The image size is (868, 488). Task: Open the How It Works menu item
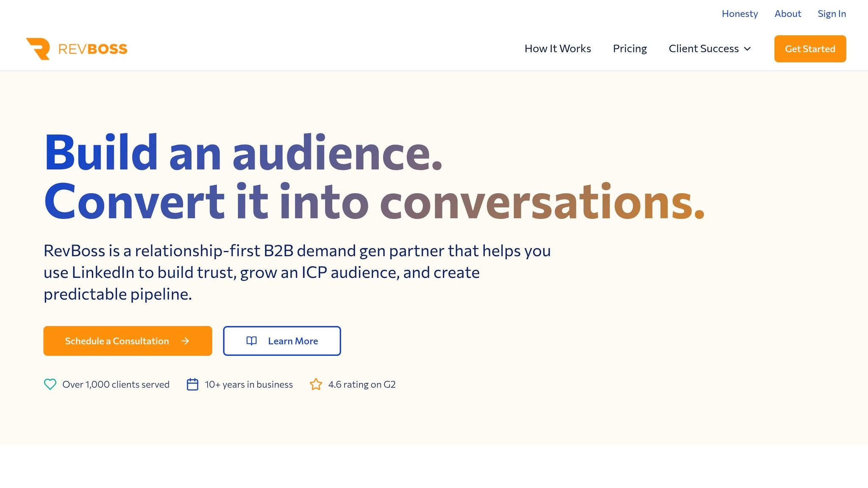[558, 49]
